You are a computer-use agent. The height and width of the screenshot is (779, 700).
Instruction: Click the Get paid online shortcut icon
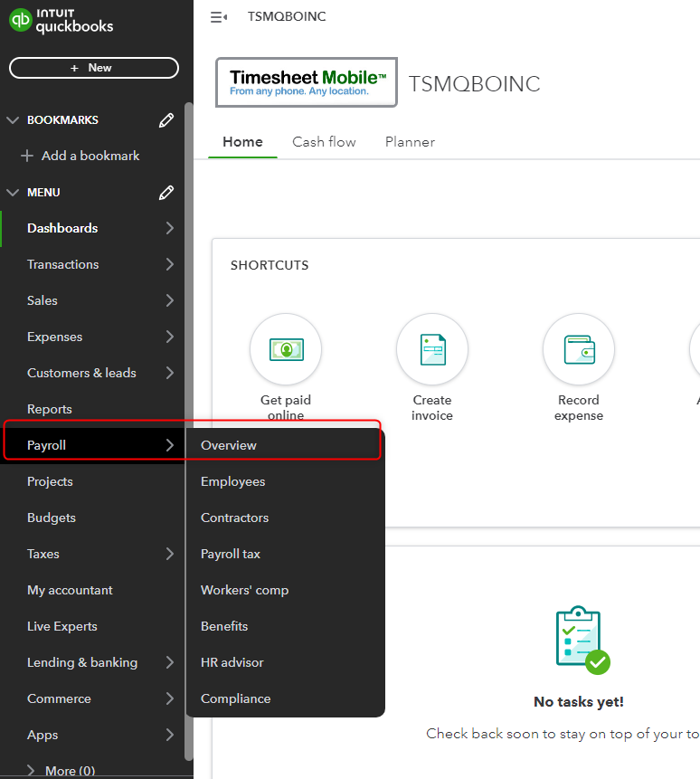click(x=286, y=349)
